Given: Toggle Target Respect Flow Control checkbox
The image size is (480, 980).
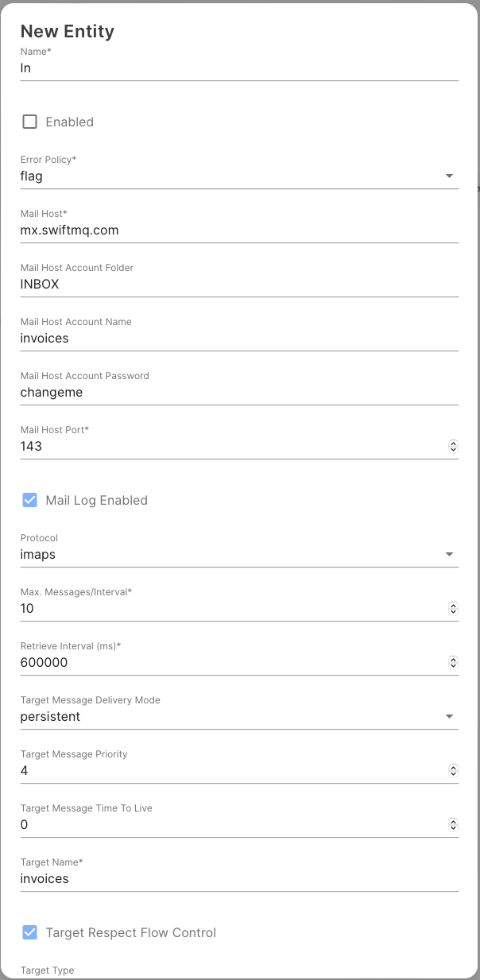Looking at the screenshot, I should point(30,932).
